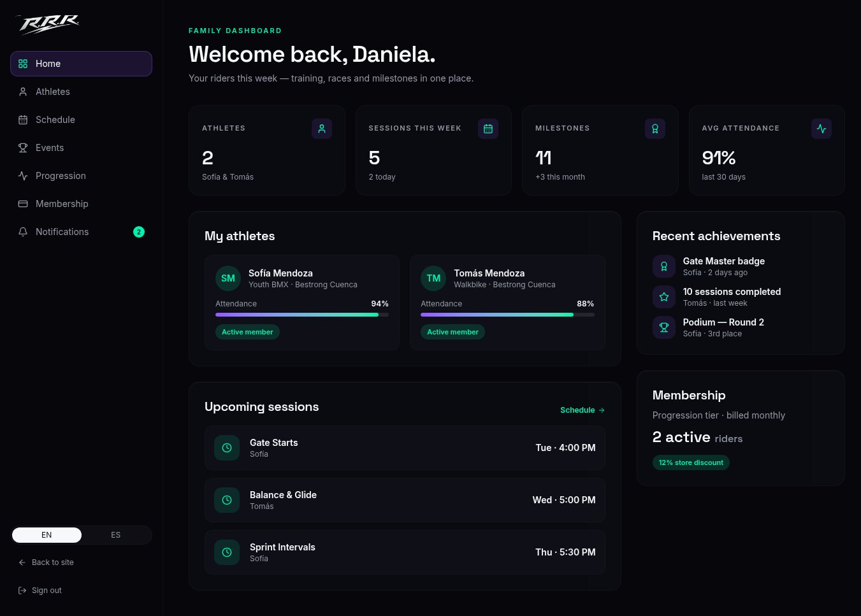Select the Balance & Glide session title

(x=283, y=495)
